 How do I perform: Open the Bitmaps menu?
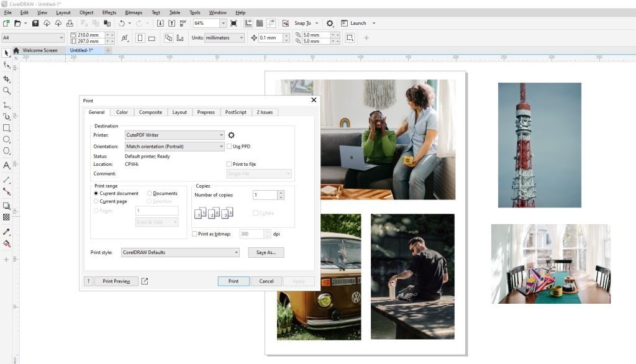coord(134,12)
